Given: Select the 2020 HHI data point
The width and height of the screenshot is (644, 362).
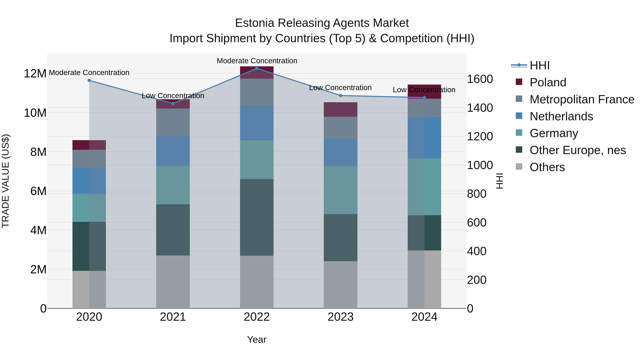Looking at the screenshot, I should (x=89, y=80).
